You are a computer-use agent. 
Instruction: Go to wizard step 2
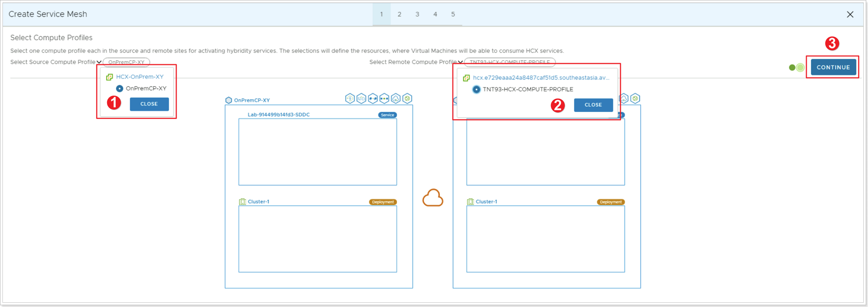click(399, 14)
